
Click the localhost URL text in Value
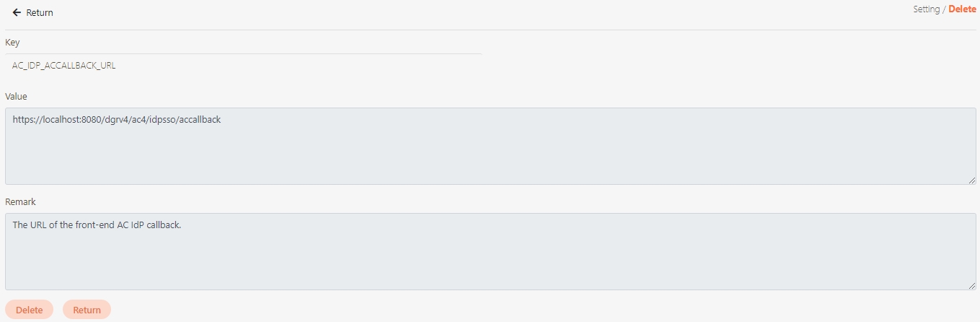click(116, 120)
